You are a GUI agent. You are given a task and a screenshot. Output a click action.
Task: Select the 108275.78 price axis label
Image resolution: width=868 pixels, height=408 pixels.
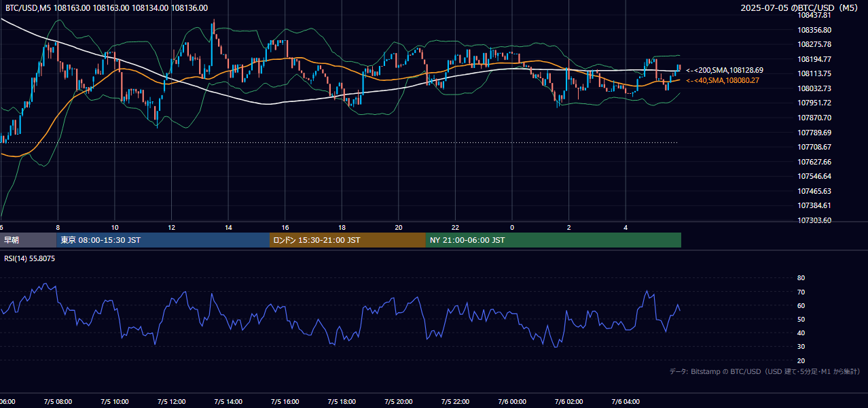coord(814,44)
